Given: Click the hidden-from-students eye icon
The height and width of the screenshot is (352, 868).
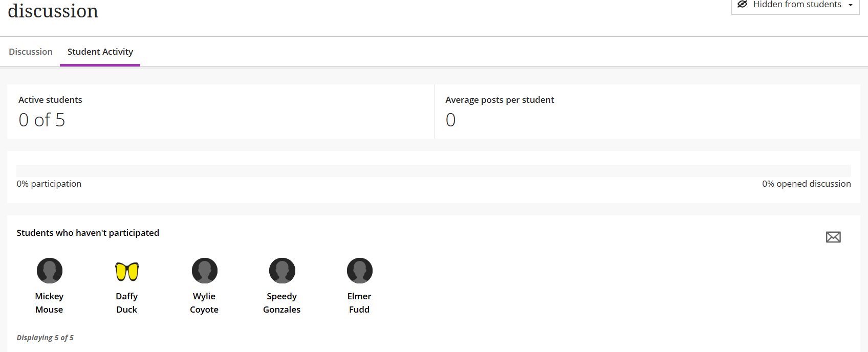Looking at the screenshot, I should pyautogui.click(x=743, y=5).
